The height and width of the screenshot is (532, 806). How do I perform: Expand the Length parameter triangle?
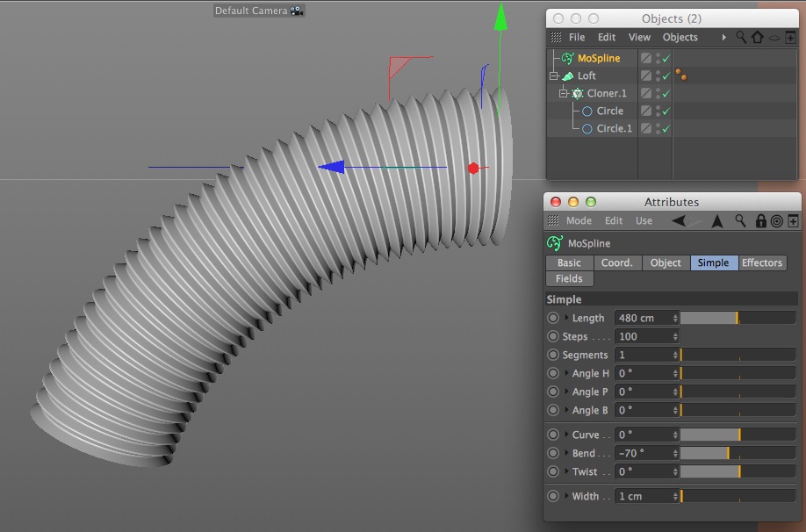(x=566, y=318)
